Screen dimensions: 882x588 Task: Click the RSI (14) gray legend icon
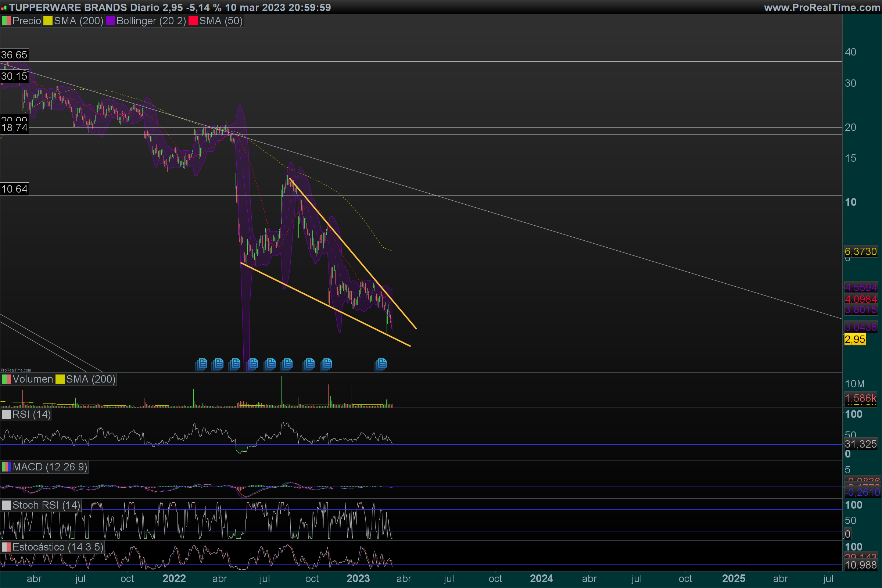6,415
